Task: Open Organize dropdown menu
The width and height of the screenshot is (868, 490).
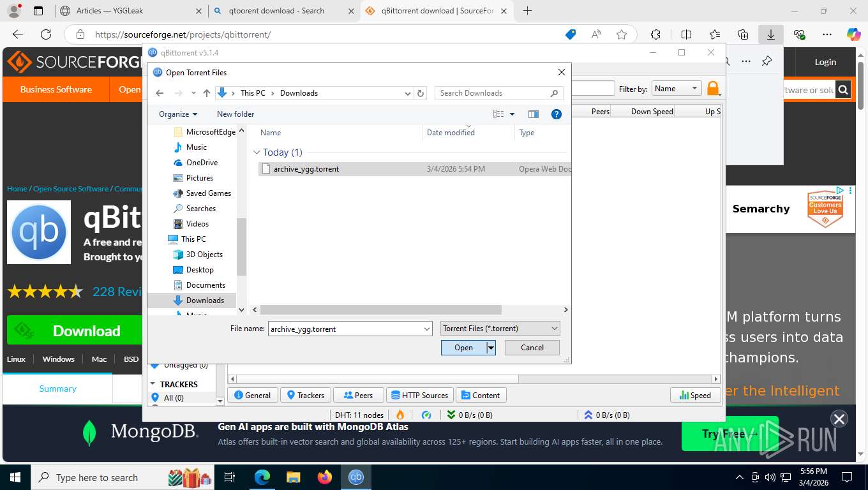Action: point(178,114)
